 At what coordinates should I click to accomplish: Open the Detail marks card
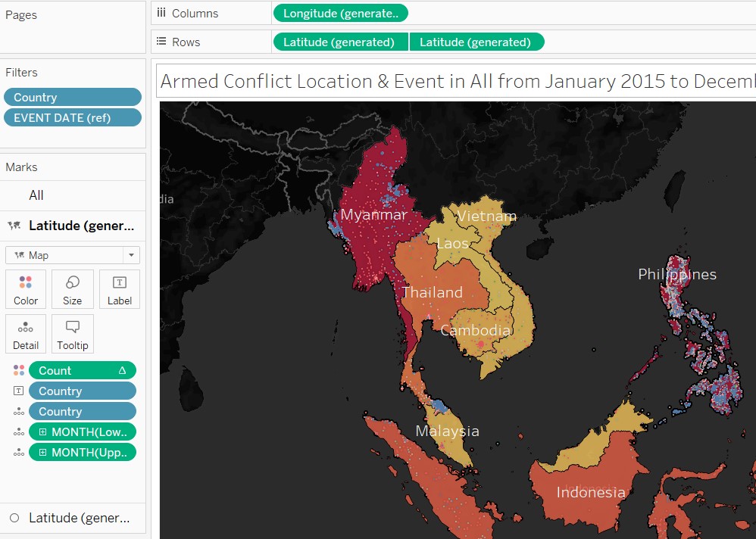click(x=26, y=334)
